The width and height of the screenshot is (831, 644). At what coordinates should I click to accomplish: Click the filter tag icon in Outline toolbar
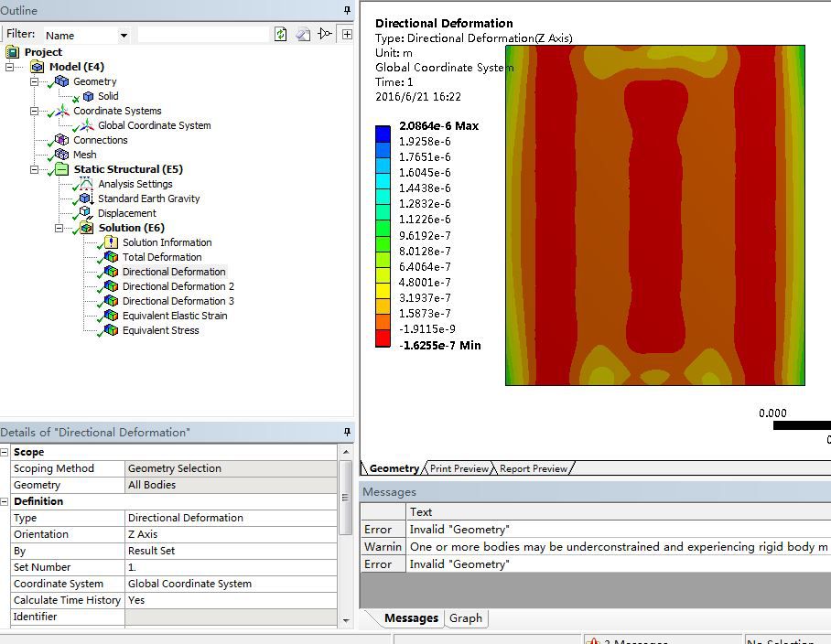tap(324, 34)
